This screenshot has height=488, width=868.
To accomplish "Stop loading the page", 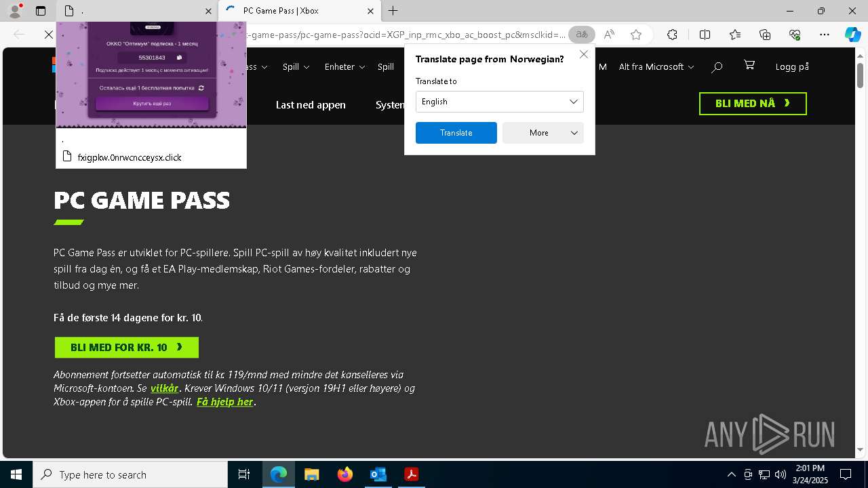I will [48, 35].
